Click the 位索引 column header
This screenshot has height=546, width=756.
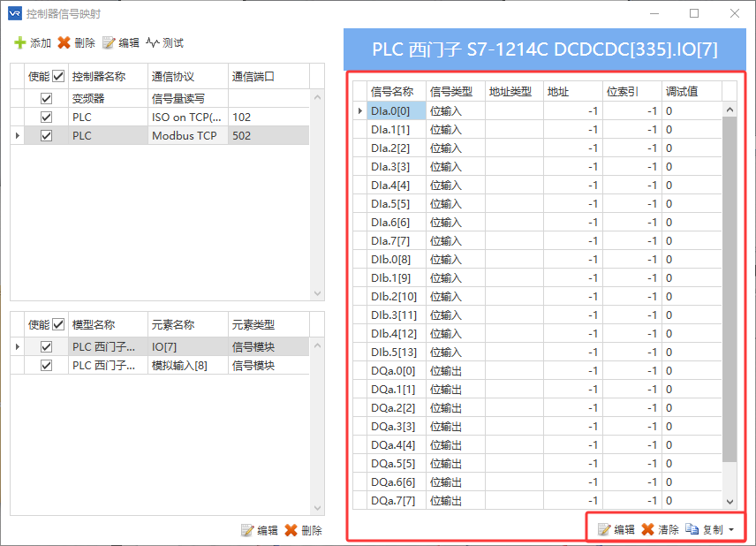tap(632, 91)
